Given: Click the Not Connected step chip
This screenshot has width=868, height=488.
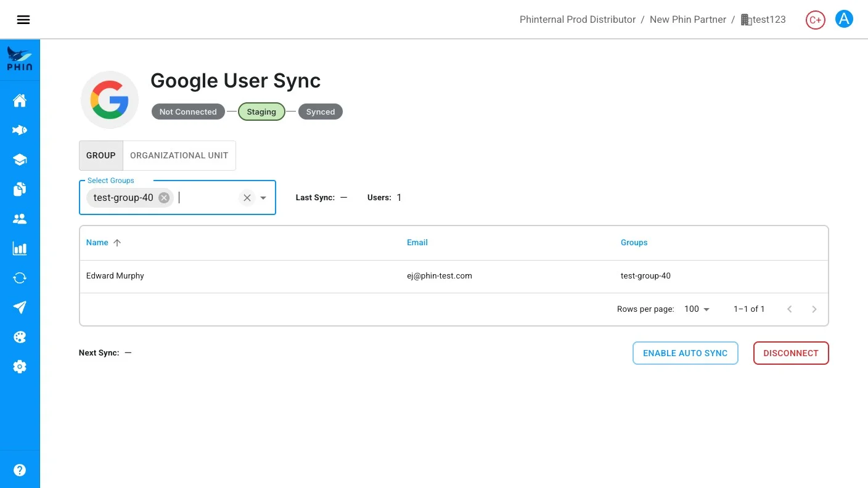Looking at the screenshot, I should [188, 112].
